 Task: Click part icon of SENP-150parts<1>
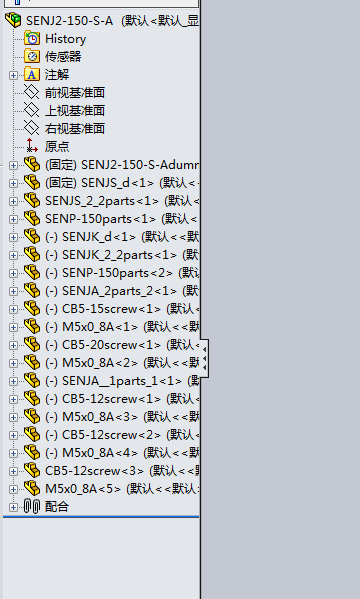click(32, 219)
